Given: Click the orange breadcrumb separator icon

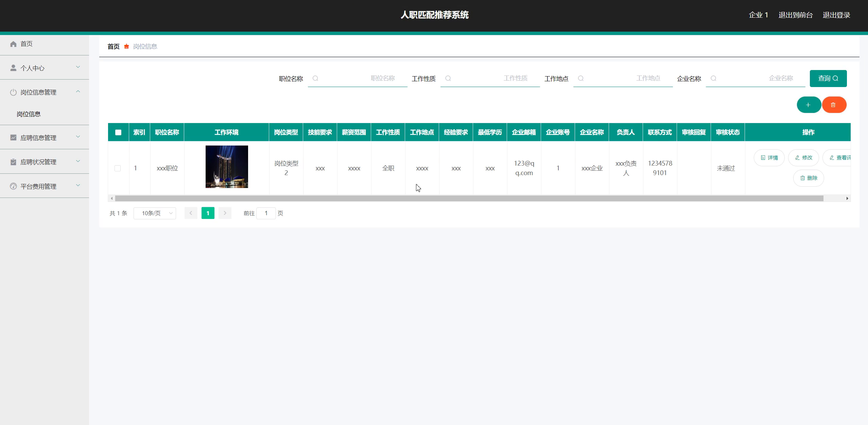Looking at the screenshot, I should point(126,46).
